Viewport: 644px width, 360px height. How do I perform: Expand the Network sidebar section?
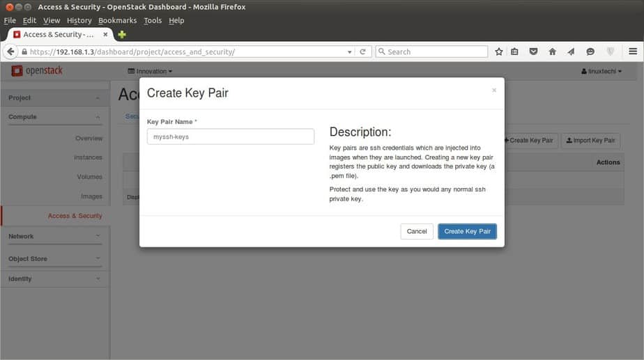pos(54,236)
